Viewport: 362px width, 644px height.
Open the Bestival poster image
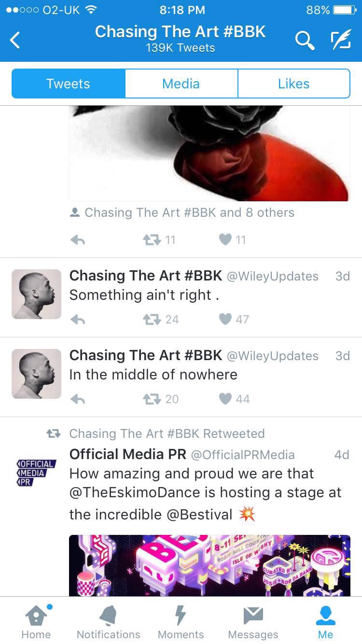pos(209,565)
